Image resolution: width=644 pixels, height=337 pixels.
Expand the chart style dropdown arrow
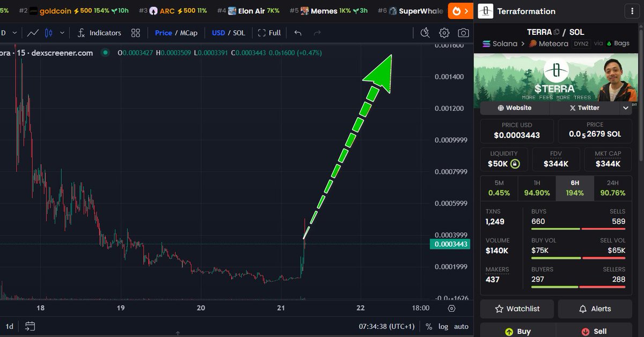[x=62, y=33]
